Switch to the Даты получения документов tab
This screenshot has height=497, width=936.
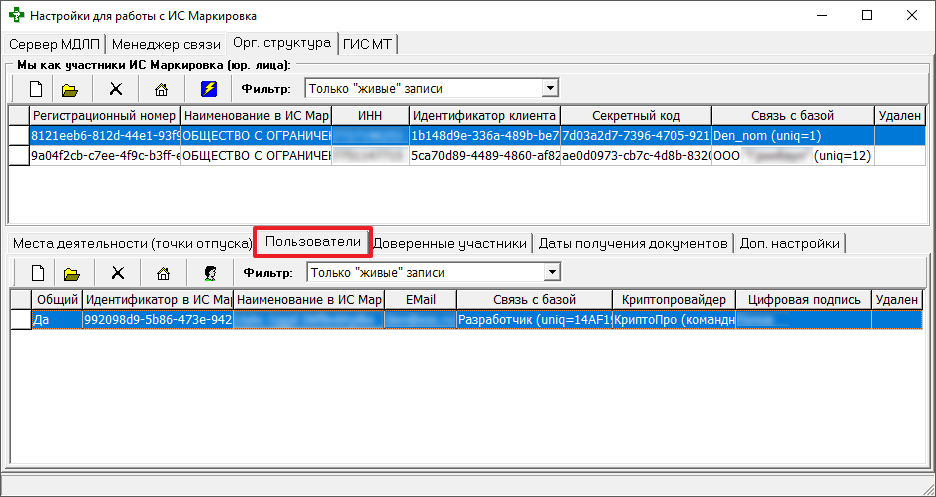pos(631,243)
